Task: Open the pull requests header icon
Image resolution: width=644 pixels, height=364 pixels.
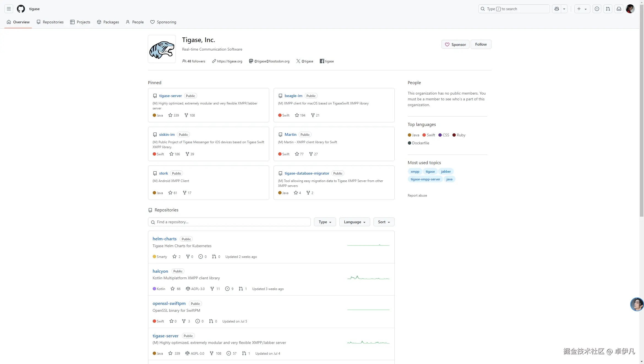Action: [608, 9]
